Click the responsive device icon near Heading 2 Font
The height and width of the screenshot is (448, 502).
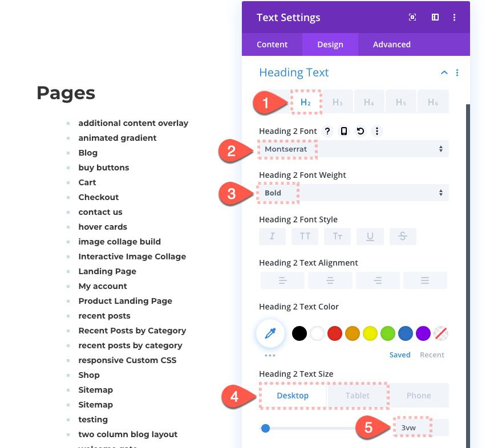pos(343,131)
